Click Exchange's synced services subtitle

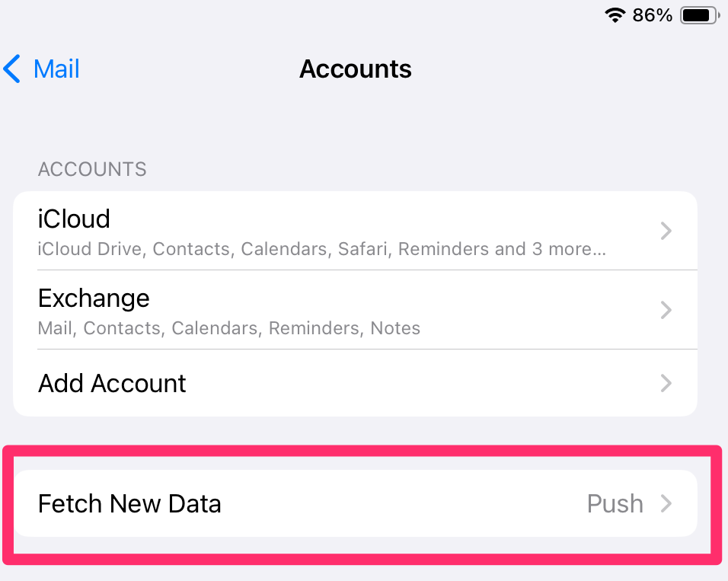[x=228, y=328]
